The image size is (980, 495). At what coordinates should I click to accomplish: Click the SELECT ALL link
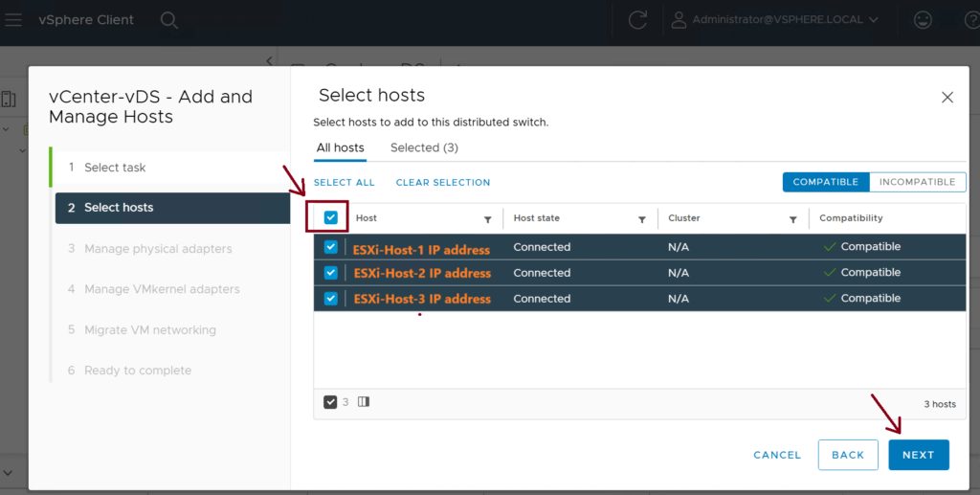345,183
